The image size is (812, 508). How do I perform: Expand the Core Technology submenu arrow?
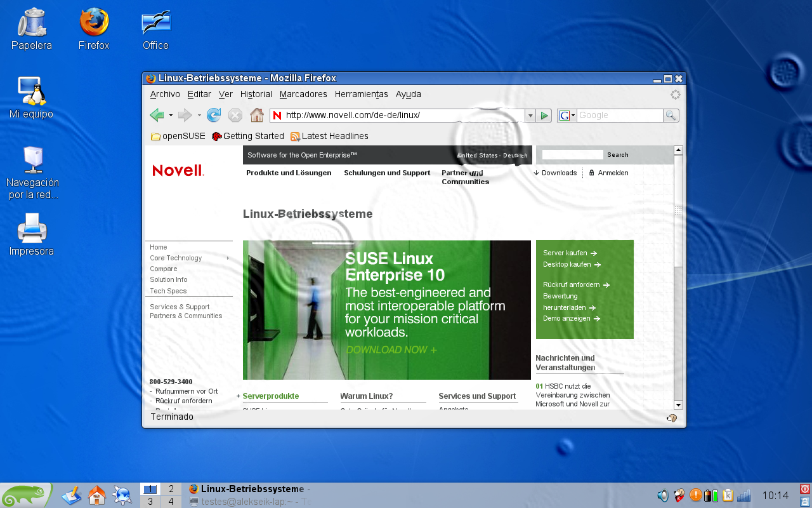pyautogui.click(x=228, y=258)
